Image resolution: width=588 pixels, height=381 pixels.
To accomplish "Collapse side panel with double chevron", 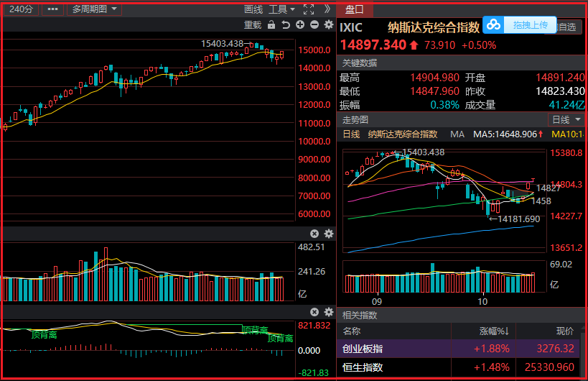I will coord(327,9).
